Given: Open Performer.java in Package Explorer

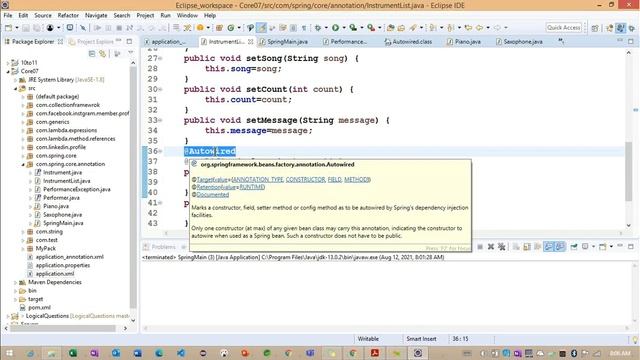Looking at the screenshot, I should tap(61, 198).
